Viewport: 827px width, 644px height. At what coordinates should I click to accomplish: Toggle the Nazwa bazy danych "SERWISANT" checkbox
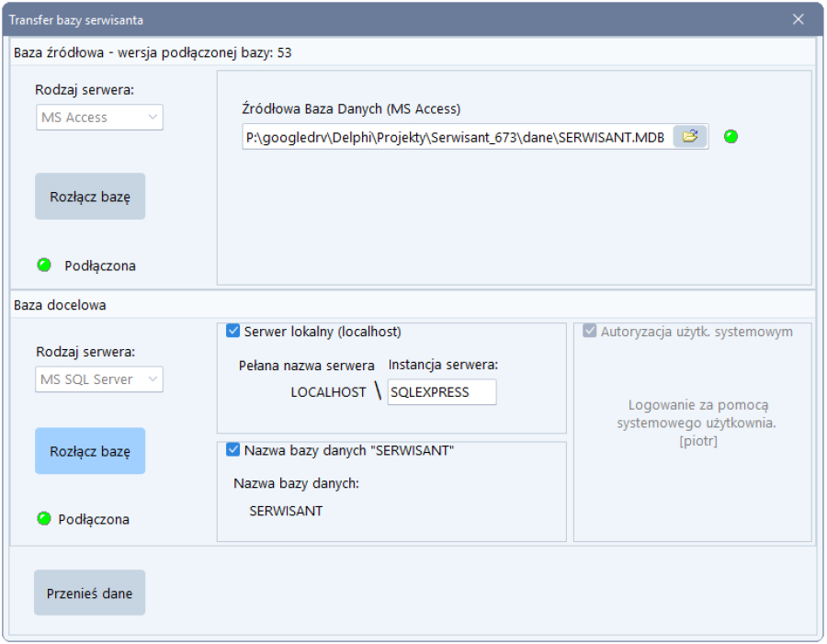pyautogui.click(x=233, y=450)
